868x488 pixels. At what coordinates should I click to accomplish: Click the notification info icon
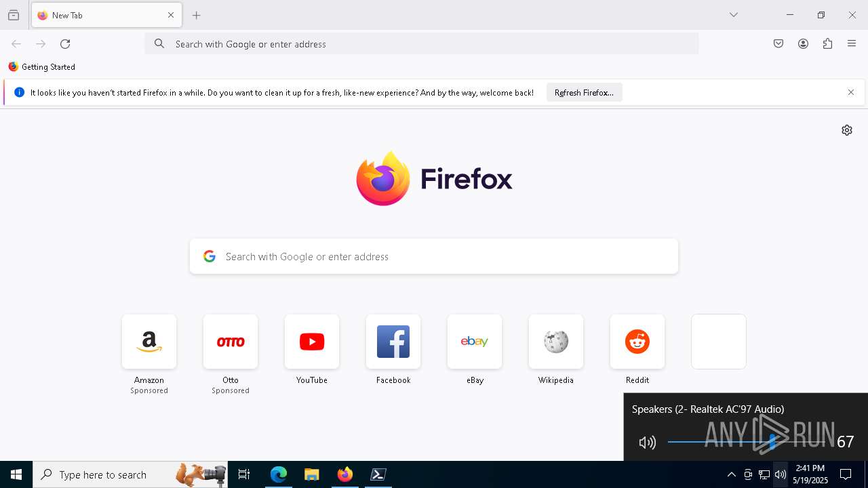tap(19, 92)
